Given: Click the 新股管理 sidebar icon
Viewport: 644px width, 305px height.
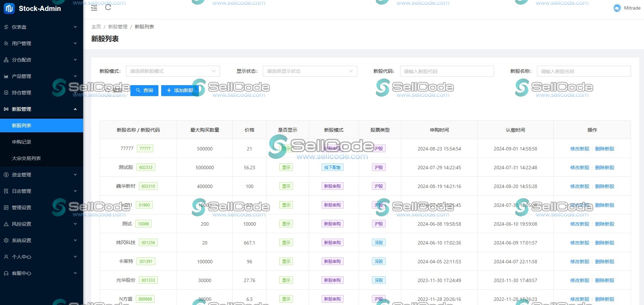Looking at the screenshot, I should pyautogui.click(x=6, y=109).
